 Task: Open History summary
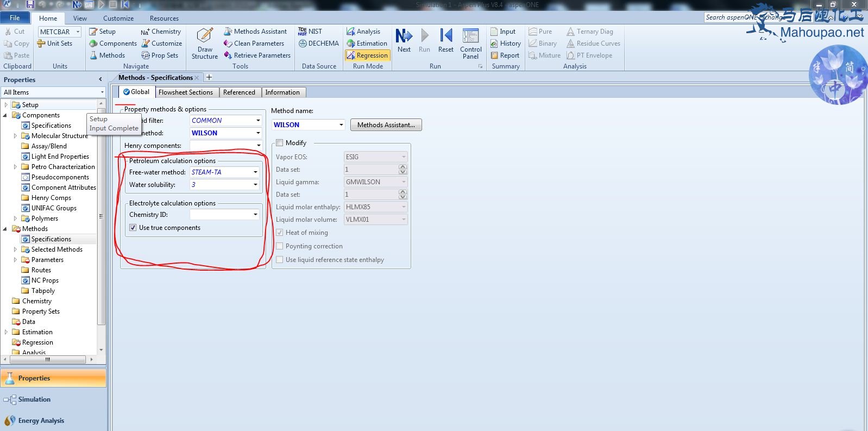click(x=505, y=43)
